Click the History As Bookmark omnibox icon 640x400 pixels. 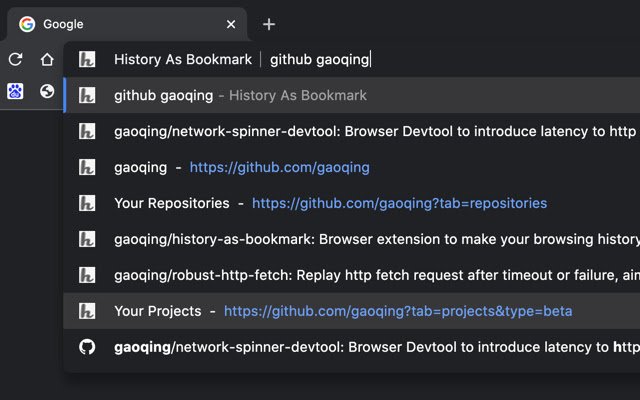tap(87, 60)
